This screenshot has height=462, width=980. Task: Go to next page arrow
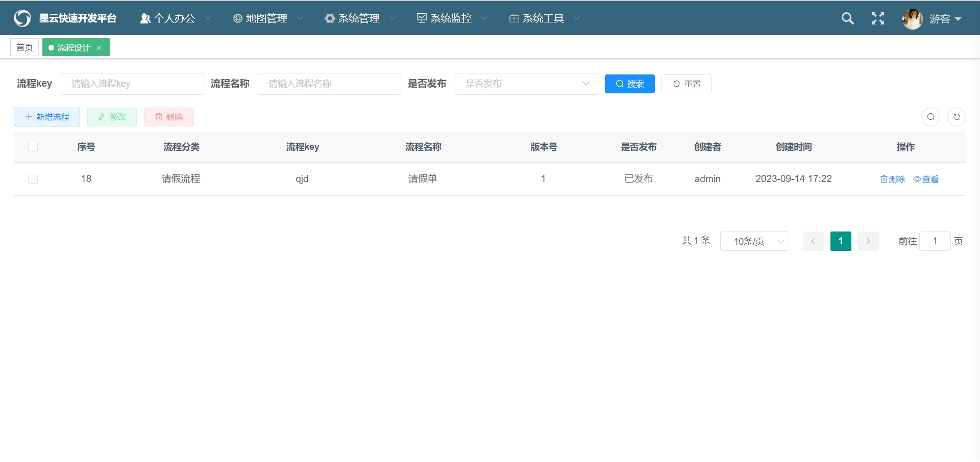pos(868,241)
